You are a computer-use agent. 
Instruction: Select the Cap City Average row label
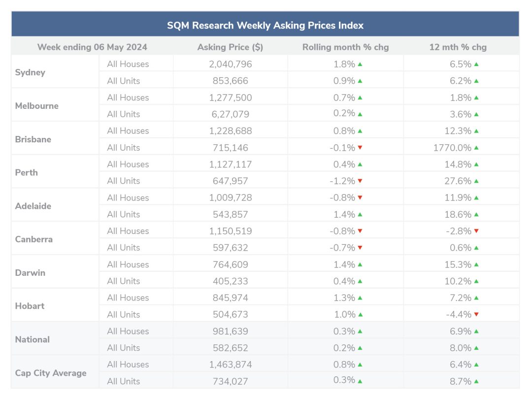point(51,373)
